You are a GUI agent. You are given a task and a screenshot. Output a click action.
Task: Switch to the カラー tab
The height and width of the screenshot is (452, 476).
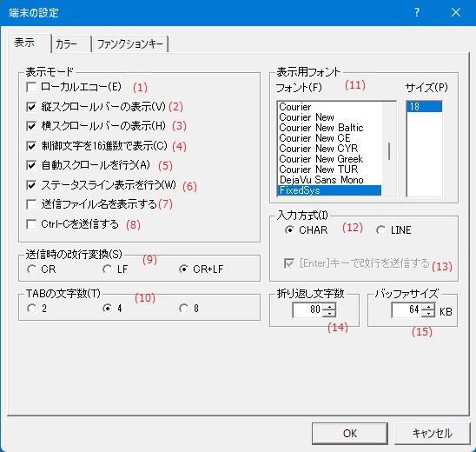pyautogui.click(x=71, y=44)
